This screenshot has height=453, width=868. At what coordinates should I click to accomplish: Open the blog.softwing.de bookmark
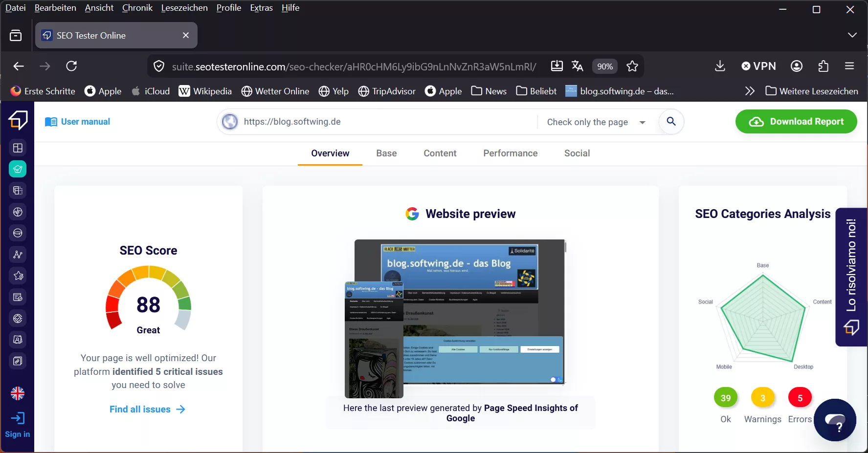(620, 91)
